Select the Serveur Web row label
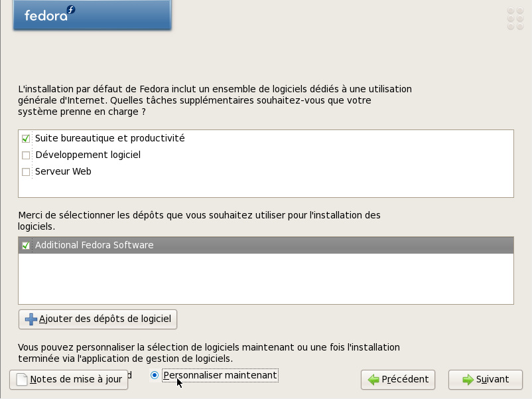This screenshot has width=532, height=399. tap(63, 171)
